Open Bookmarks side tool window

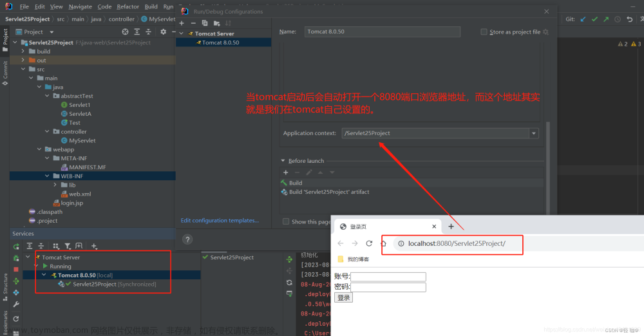click(x=5, y=323)
